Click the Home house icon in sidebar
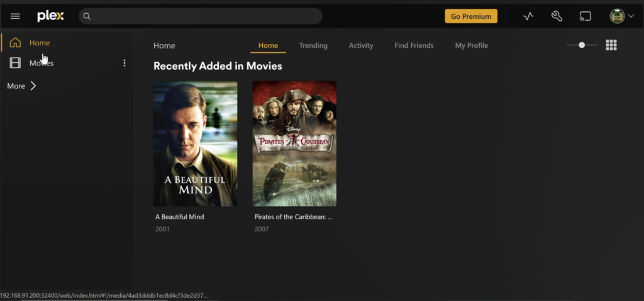This screenshot has width=644, height=301. coord(15,43)
